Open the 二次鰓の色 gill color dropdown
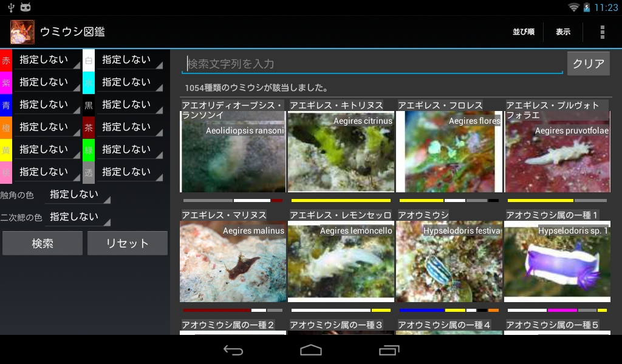622x364 pixels. coord(78,217)
